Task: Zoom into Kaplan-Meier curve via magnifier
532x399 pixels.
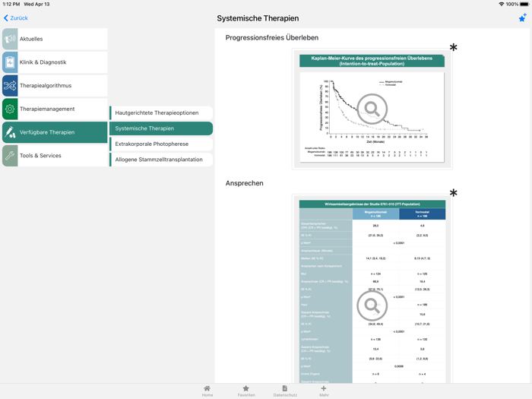Action: [x=372, y=109]
